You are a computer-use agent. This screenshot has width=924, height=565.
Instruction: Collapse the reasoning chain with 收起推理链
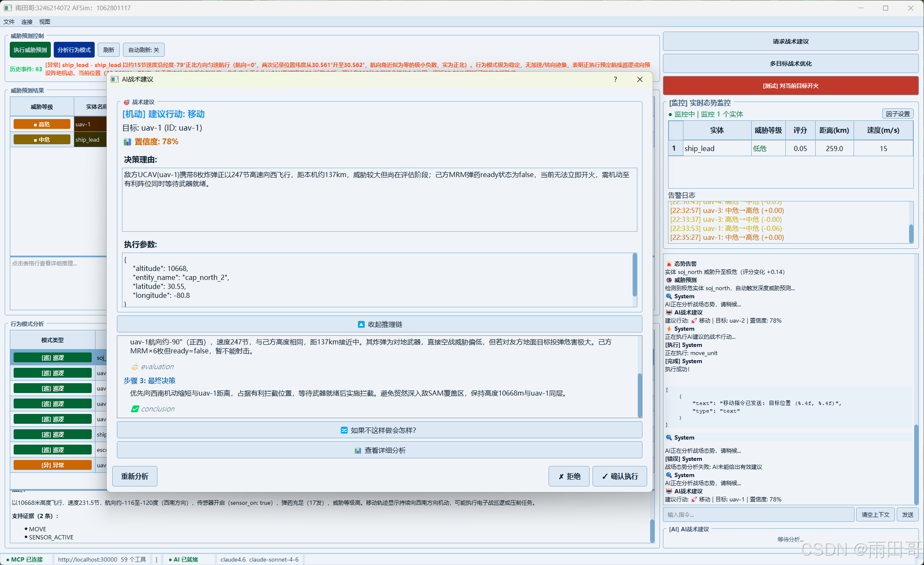379,324
